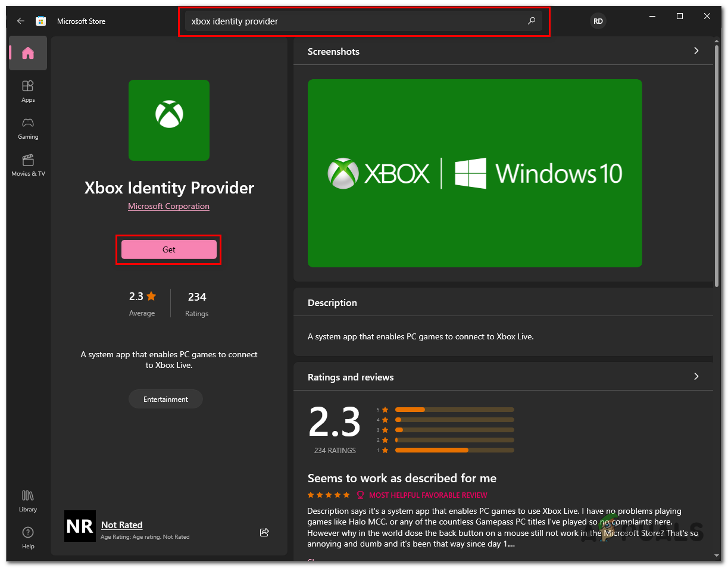Open the Gaming sidebar section
This screenshot has width=728, height=568.
[28, 128]
